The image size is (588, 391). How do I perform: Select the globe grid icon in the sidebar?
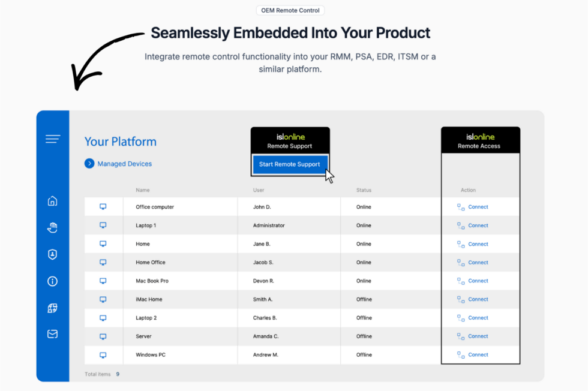[x=52, y=308]
